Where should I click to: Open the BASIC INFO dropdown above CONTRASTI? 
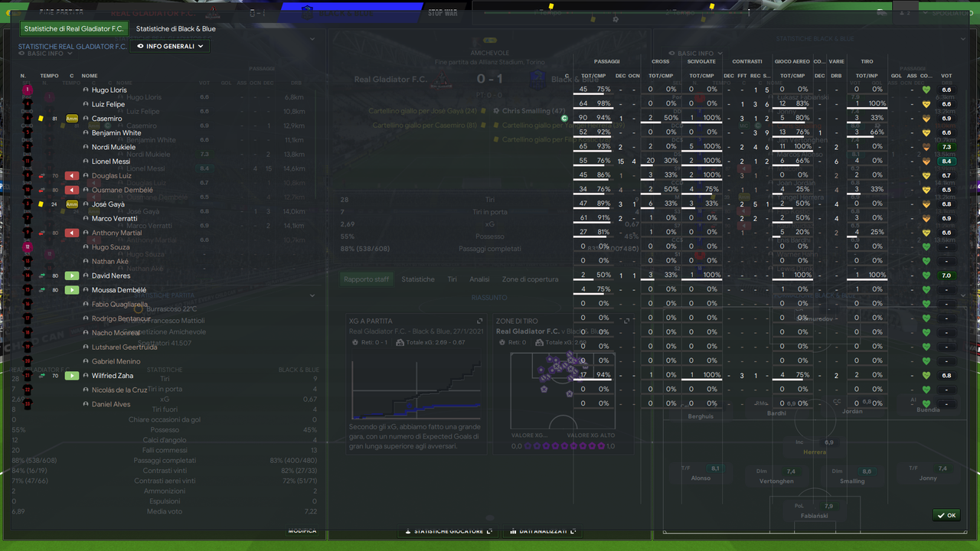pyautogui.click(x=695, y=54)
